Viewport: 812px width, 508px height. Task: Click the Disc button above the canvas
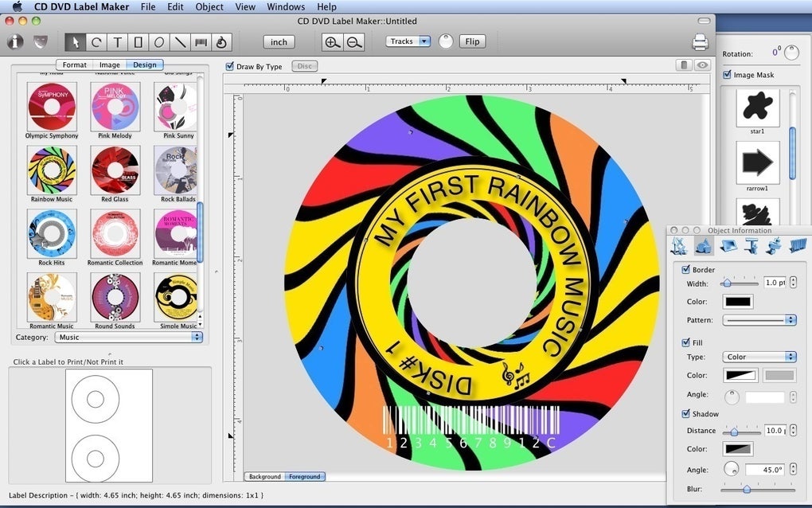[x=304, y=66]
